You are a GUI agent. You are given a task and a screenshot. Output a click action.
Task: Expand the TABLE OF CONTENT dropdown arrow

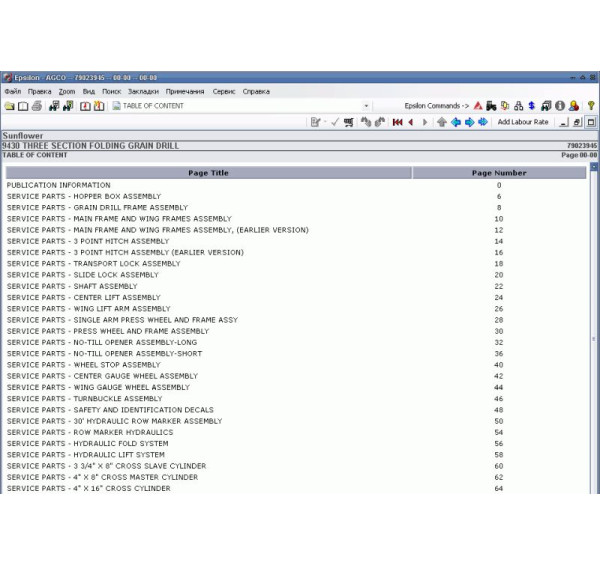point(366,106)
